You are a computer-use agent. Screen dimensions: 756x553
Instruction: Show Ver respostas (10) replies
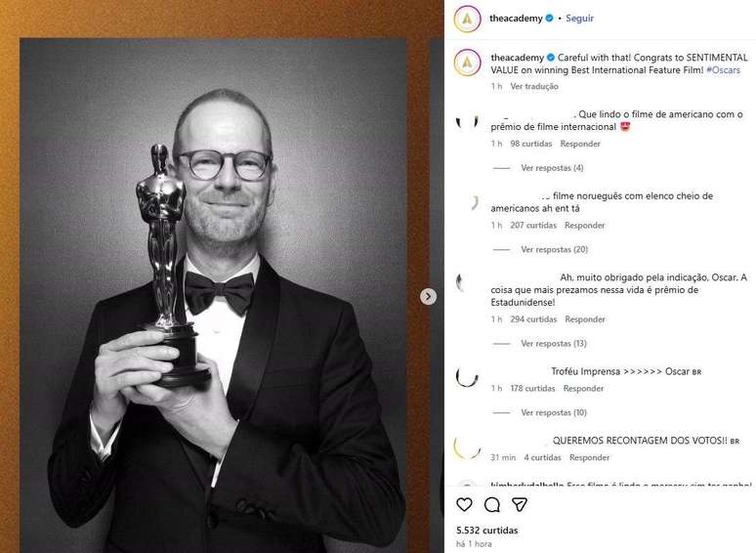[554, 412]
